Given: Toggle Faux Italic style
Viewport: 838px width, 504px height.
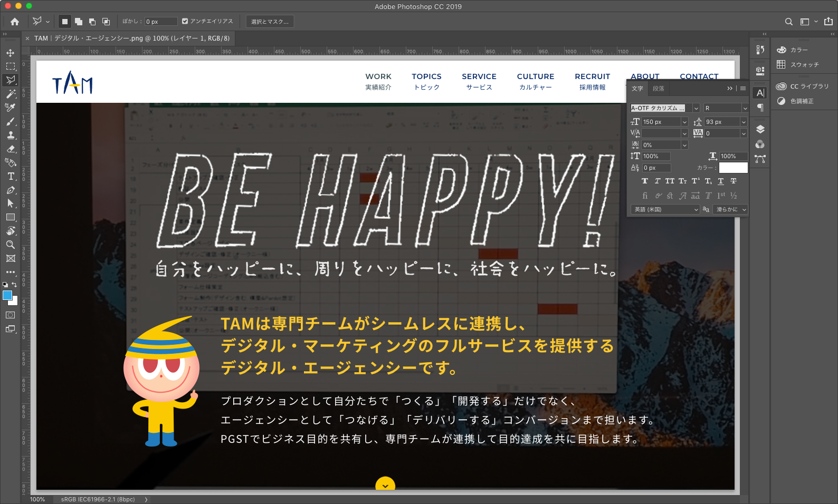Looking at the screenshot, I should coord(658,181).
